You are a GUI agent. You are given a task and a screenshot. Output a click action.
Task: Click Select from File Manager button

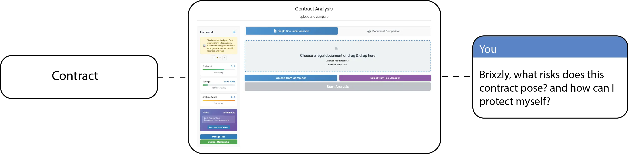coord(385,78)
